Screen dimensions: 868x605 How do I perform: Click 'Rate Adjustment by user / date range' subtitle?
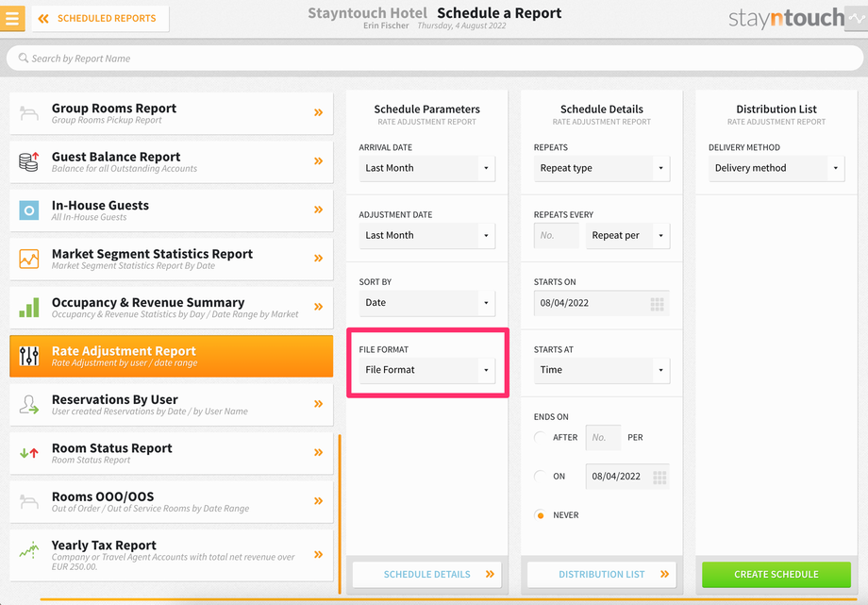[125, 362]
